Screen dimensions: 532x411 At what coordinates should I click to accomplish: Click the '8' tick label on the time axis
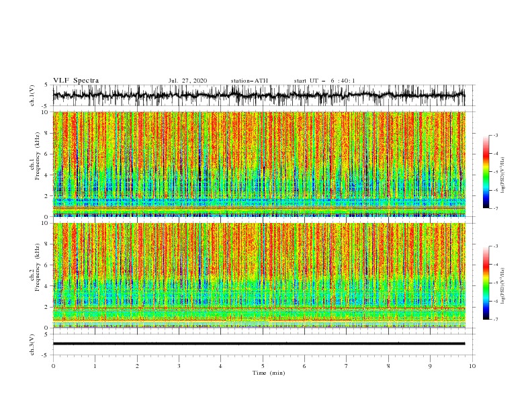tap(388, 366)
